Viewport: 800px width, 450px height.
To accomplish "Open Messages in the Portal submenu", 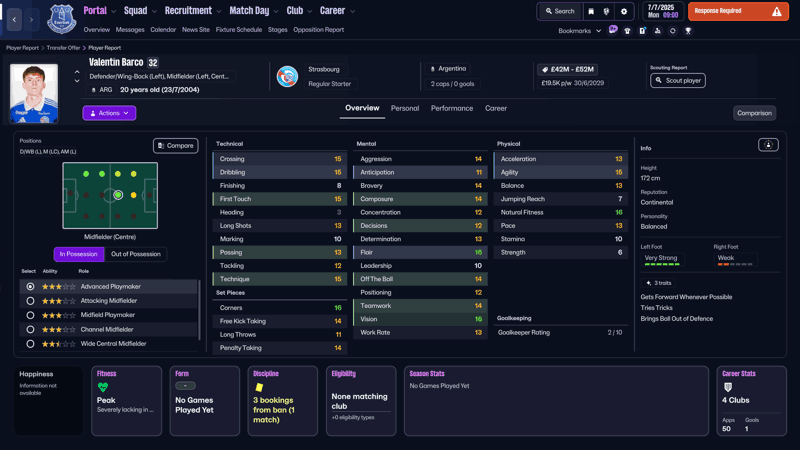I will [130, 30].
